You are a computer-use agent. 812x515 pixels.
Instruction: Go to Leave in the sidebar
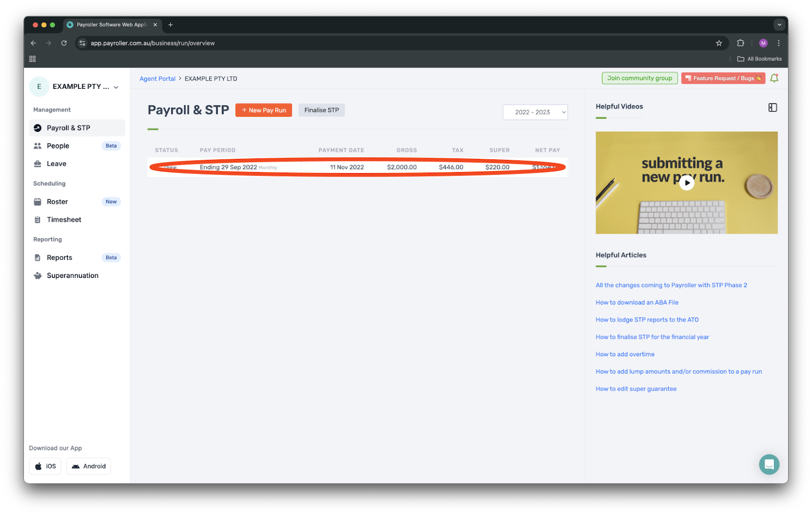click(77, 164)
